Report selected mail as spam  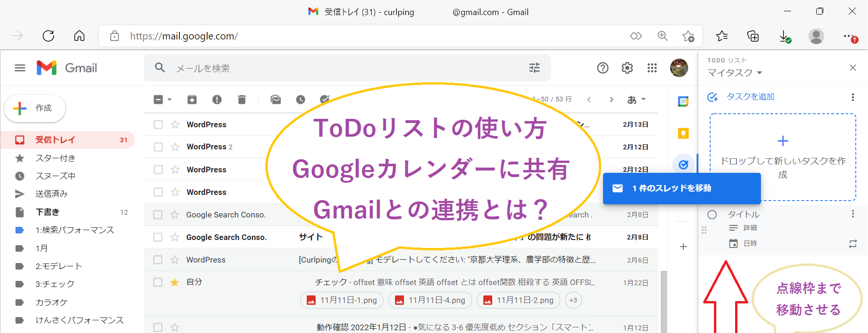(x=217, y=100)
